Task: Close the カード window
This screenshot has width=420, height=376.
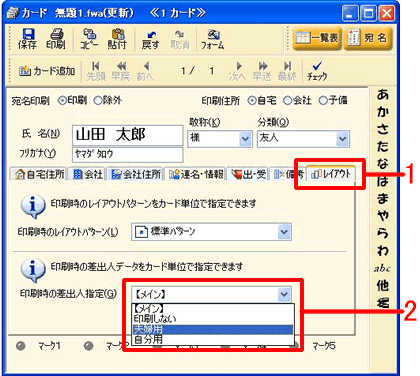Action: [x=387, y=14]
